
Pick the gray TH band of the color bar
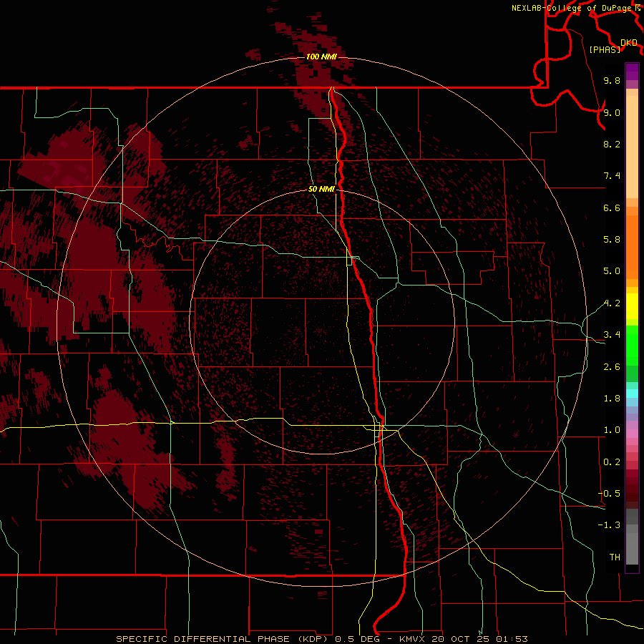click(632, 548)
